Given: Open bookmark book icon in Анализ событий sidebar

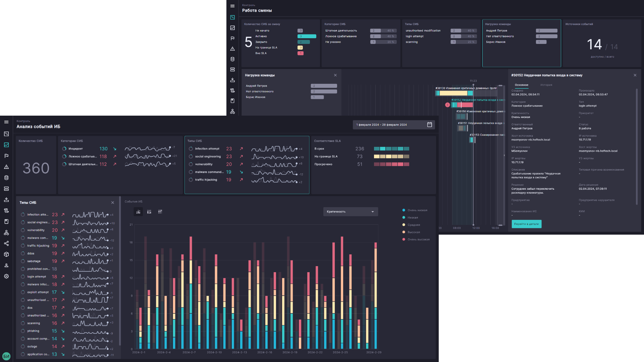Looking at the screenshot, I should click(x=6, y=222).
